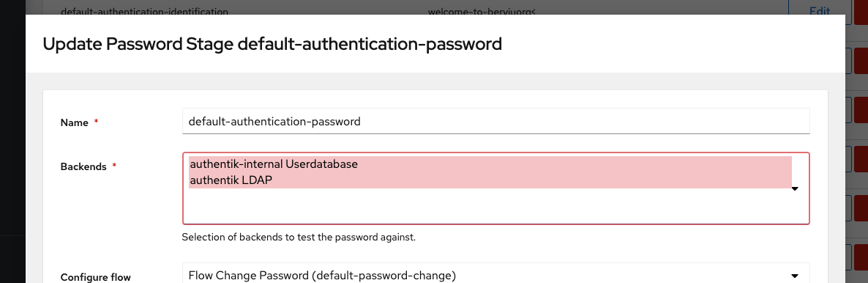Click the Name field label
Screen dimensions: 868x283
(x=74, y=122)
